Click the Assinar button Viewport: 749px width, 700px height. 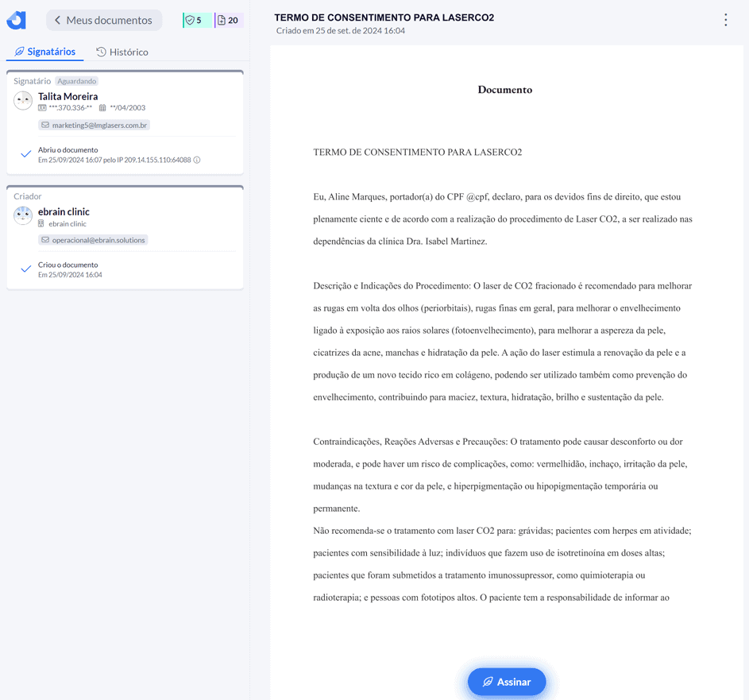[506, 682]
